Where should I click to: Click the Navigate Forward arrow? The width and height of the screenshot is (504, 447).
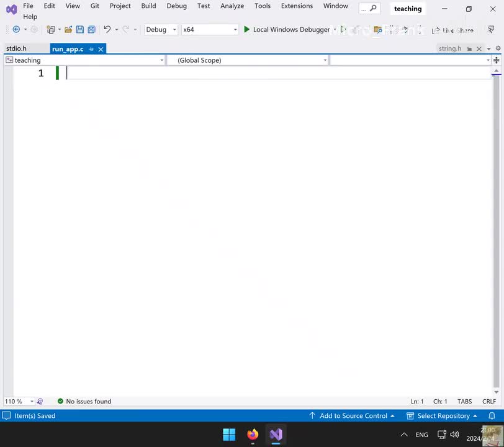[34, 30]
